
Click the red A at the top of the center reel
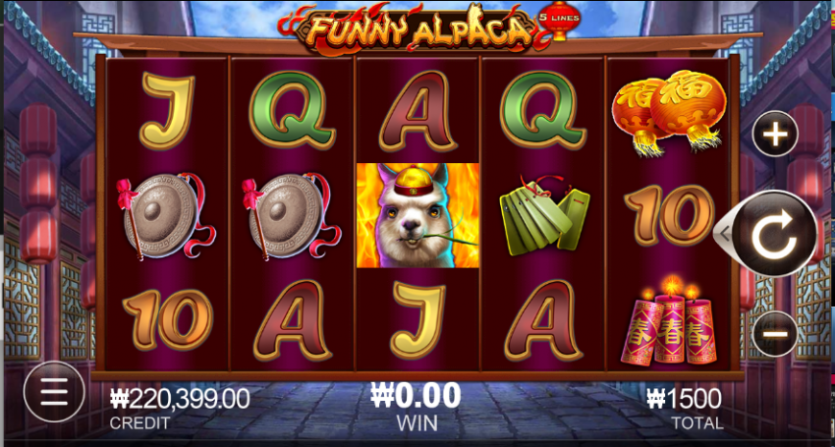point(419,111)
